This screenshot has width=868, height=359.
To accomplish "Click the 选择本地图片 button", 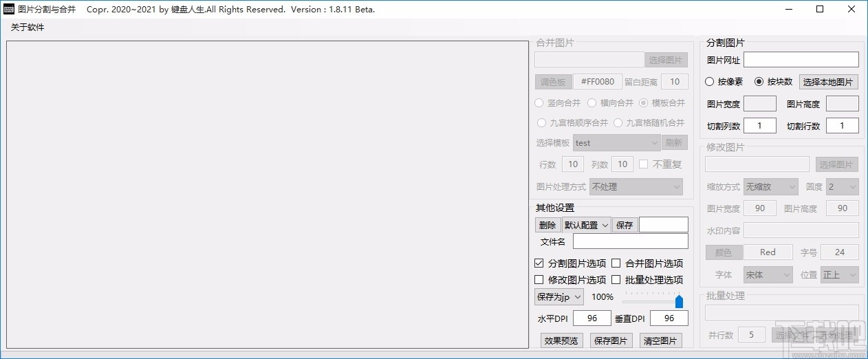I will [x=829, y=82].
